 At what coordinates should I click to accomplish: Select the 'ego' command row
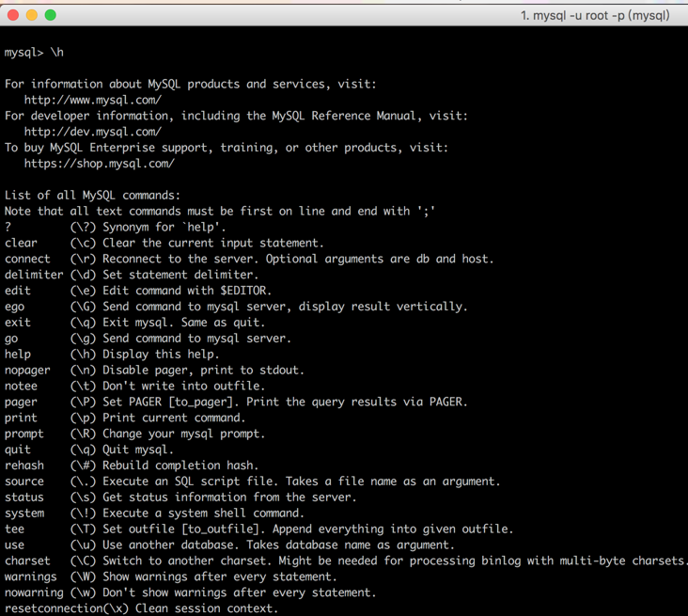236,307
